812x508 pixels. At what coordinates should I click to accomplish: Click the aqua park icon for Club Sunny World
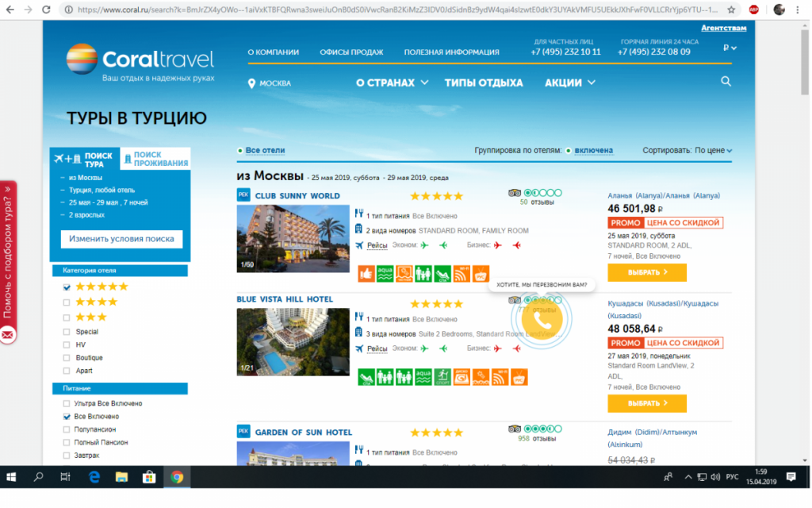click(385, 273)
